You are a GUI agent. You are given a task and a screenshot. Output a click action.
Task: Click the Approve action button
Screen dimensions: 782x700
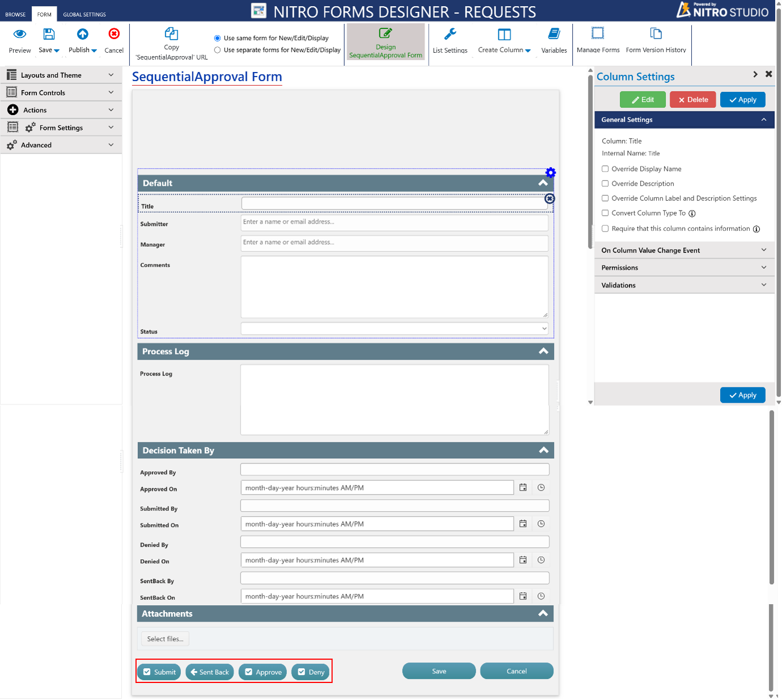click(263, 672)
